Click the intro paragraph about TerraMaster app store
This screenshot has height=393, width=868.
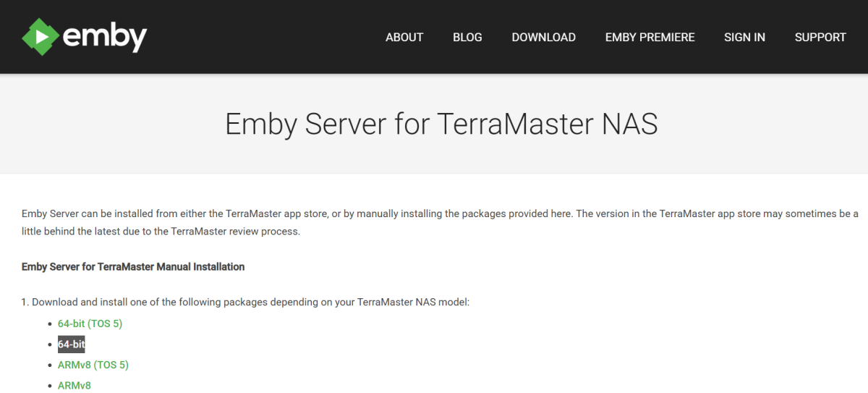[440, 223]
